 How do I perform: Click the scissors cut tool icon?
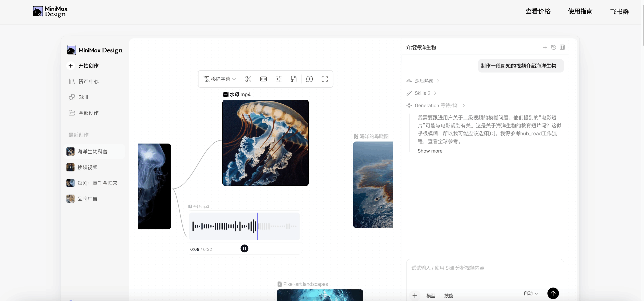(248, 79)
